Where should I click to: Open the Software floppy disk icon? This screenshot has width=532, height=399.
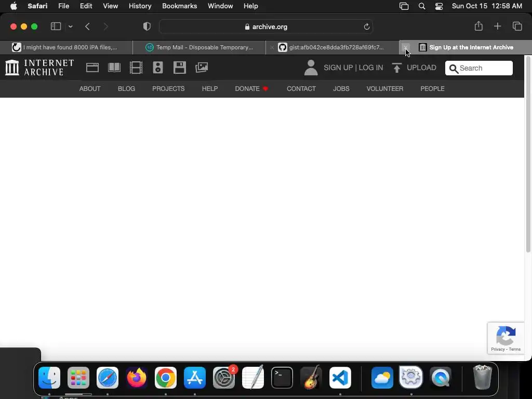click(x=179, y=68)
